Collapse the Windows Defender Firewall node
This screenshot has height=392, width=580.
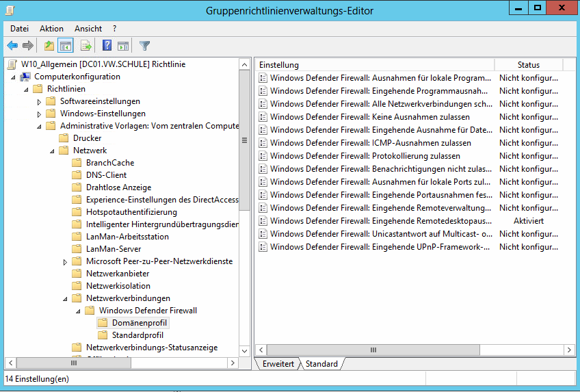78,311
